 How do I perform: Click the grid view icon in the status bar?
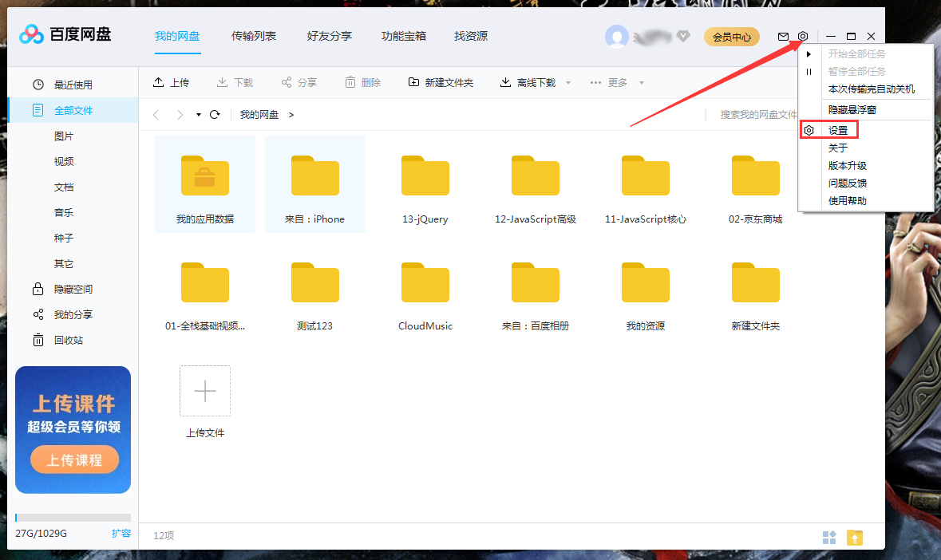pyautogui.click(x=829, y=537)
